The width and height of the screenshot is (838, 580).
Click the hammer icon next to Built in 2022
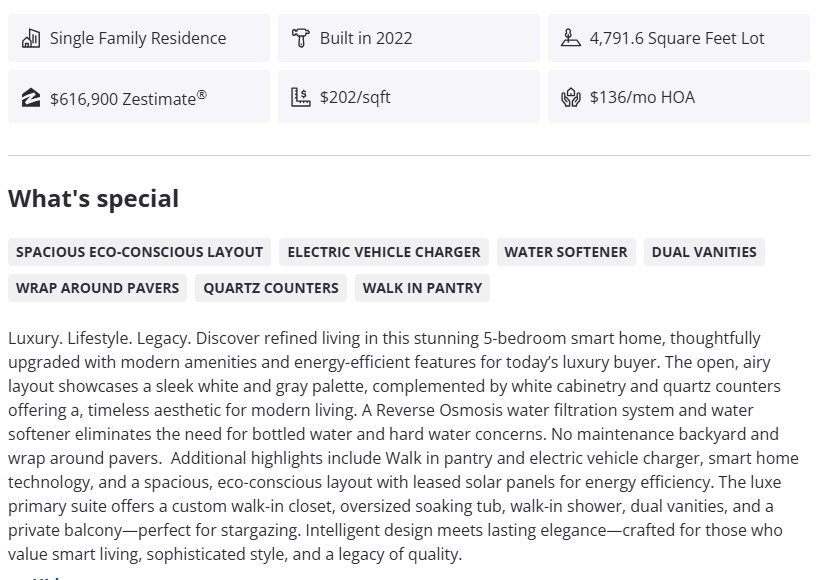click(300, 38)
